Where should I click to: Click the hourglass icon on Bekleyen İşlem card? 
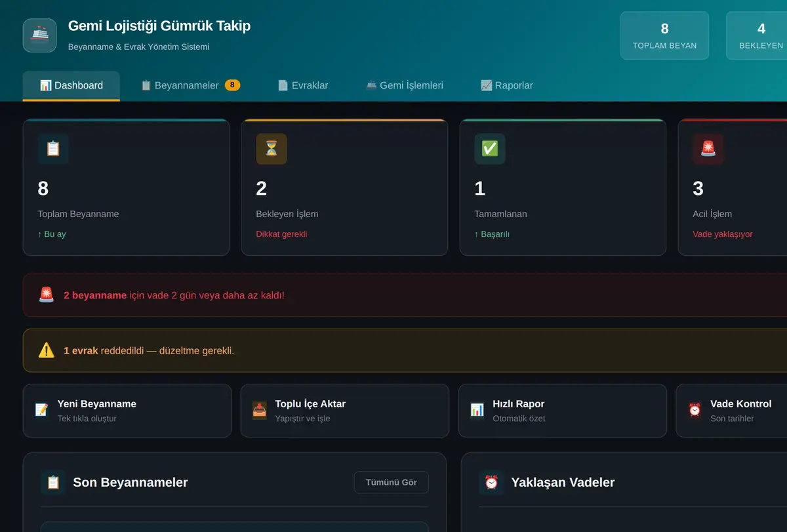click(272, 149)
